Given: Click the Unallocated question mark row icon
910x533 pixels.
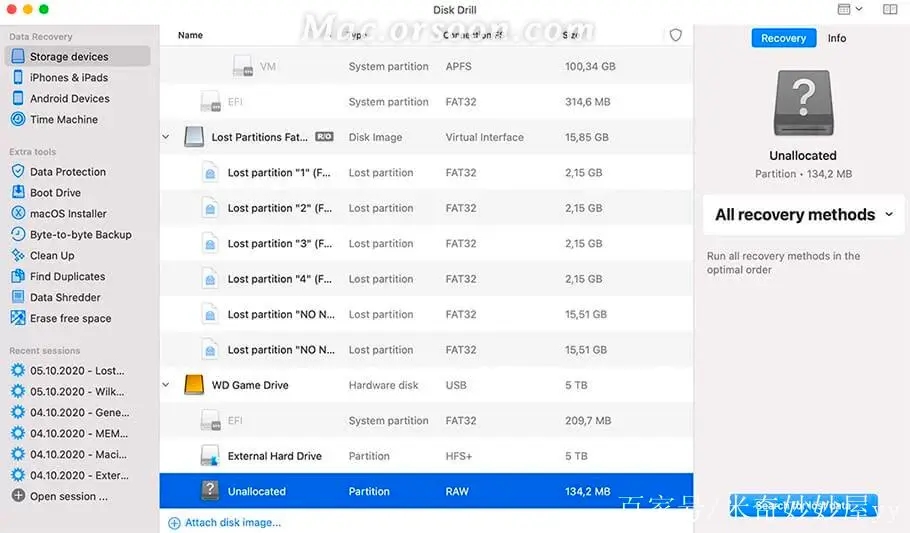Looking at the screenshot, I should (210, 491).
